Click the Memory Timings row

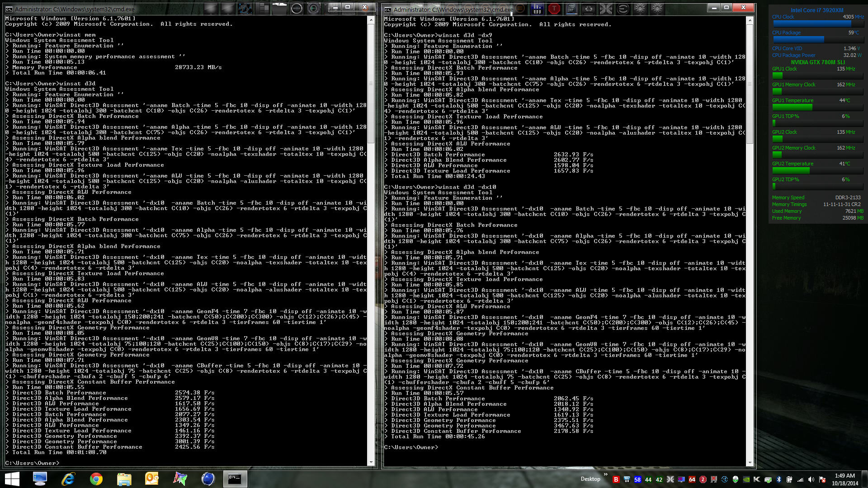click(817, 204)
